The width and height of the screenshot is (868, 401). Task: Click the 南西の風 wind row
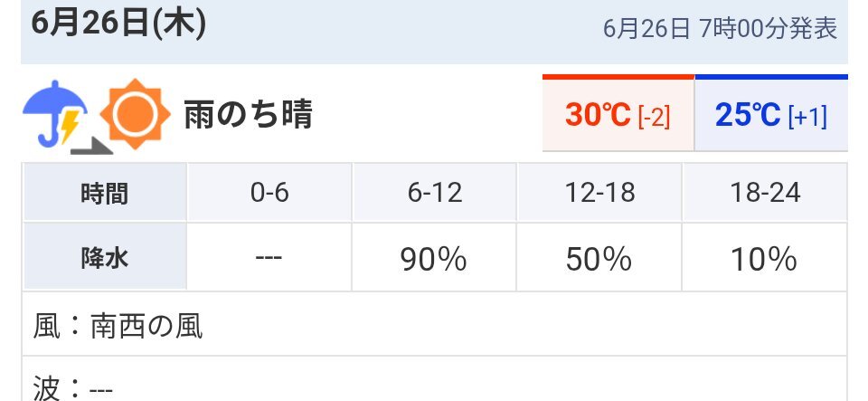(435, 325)
